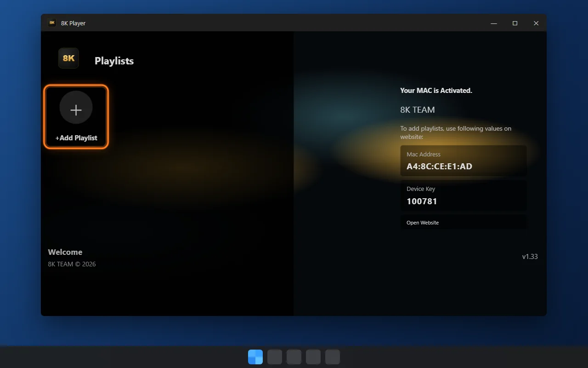
Task: Click the +Add Playlist label
Action: click(x=76, y=138)
